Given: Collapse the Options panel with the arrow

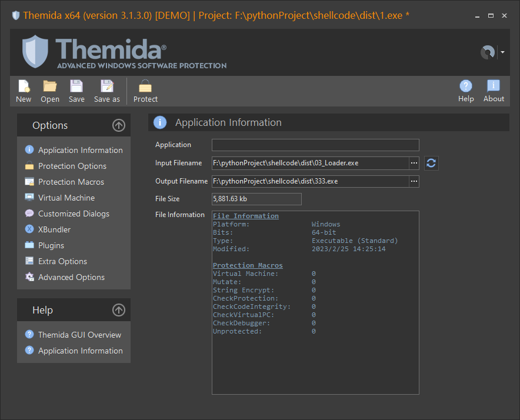Looking at the screenshot, I should pos(118,125).
